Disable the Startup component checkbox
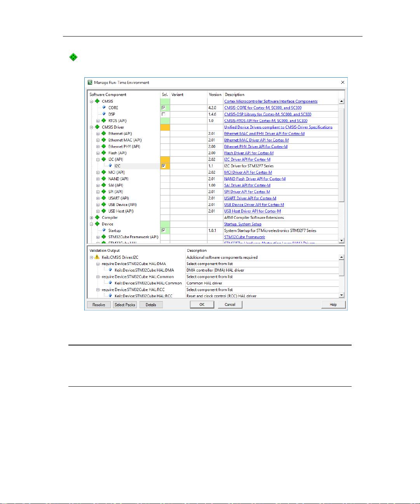Viewport: 420px width, 504px height. click(164, 230)
